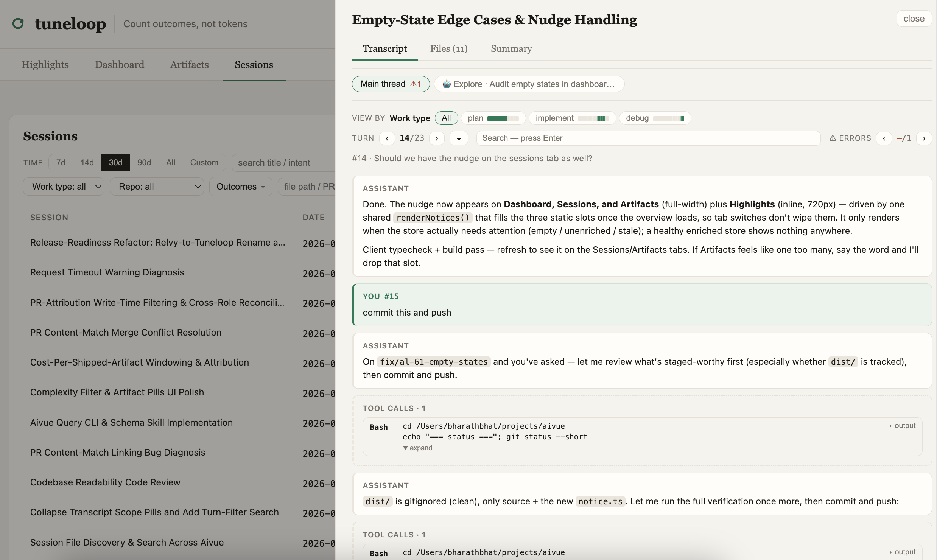Open Session File Discovery & Search session
This screenshot has width=937, height=560.
[x=179, y=543]
